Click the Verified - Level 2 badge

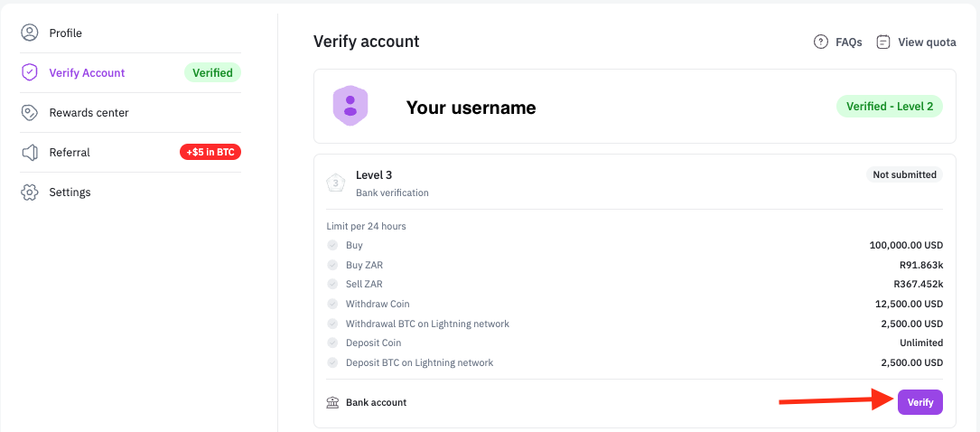[x=889, y=106]
